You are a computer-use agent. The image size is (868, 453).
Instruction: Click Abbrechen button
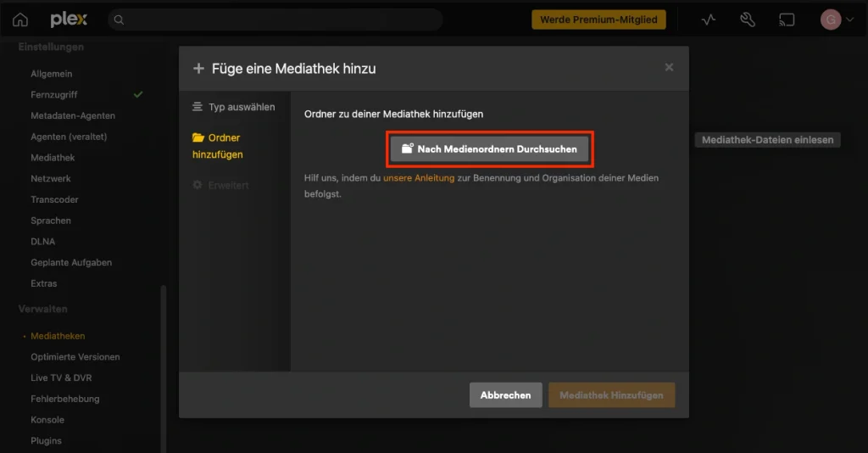click(505, 394)
